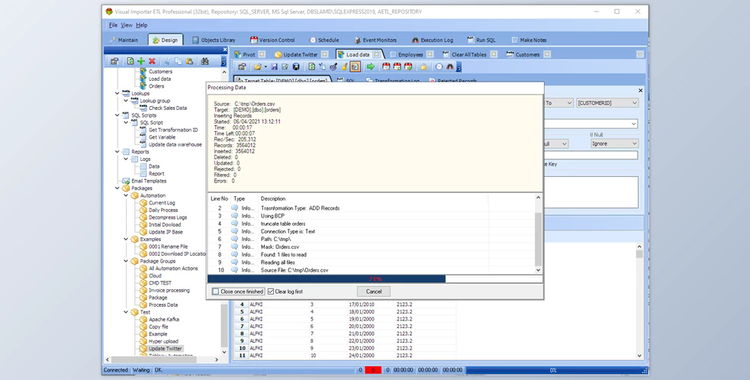Click the first red calendar schedule icon
The height and width of the screenshot is (380, 750).
(386, 67)
